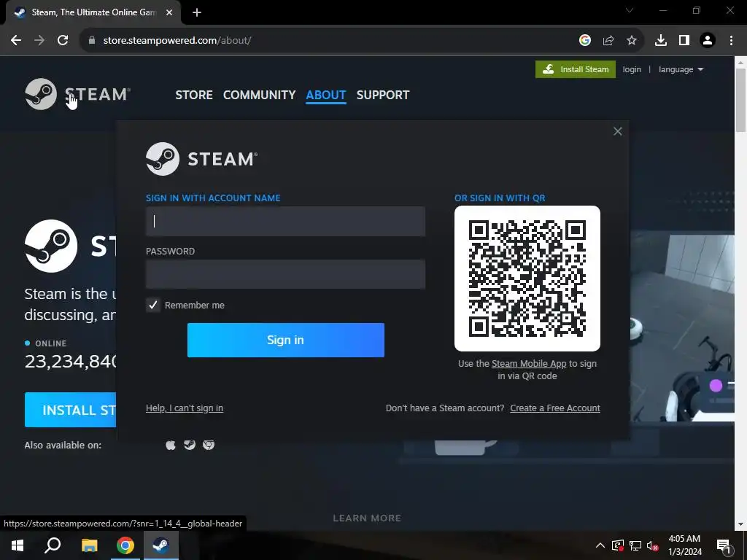Focus the password input field
This screenshot has height=560, width=747.
[285, 274]
